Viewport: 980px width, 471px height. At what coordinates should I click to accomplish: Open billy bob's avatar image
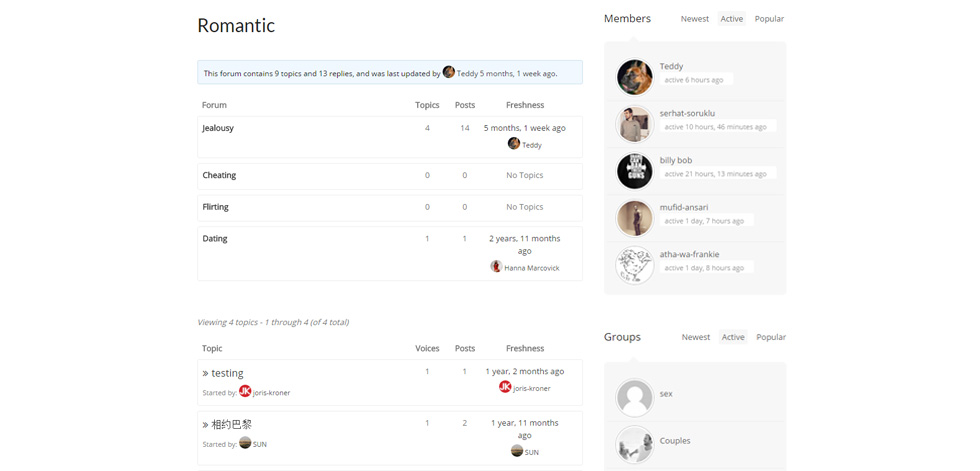pyautogui.click(x=634, y=171)
